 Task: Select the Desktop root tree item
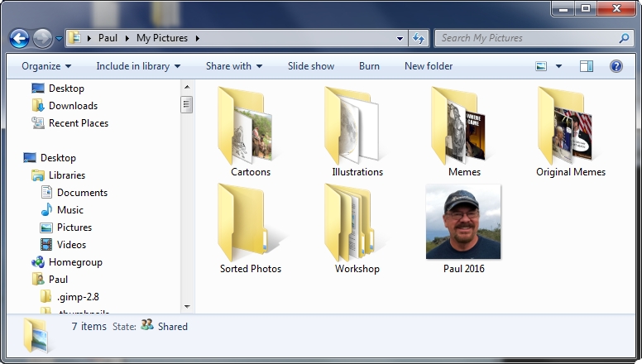tap(58, 158)
